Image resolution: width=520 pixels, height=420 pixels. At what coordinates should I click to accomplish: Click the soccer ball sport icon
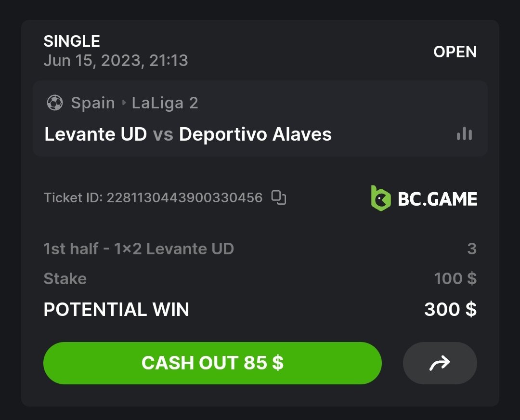point(55,103)
